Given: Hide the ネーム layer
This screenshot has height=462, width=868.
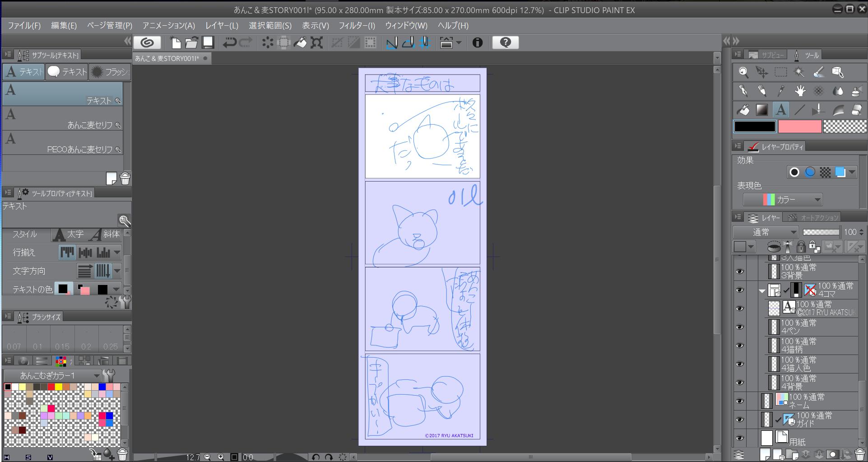Looking at the screenshot, I should click(x=740, y=401).
